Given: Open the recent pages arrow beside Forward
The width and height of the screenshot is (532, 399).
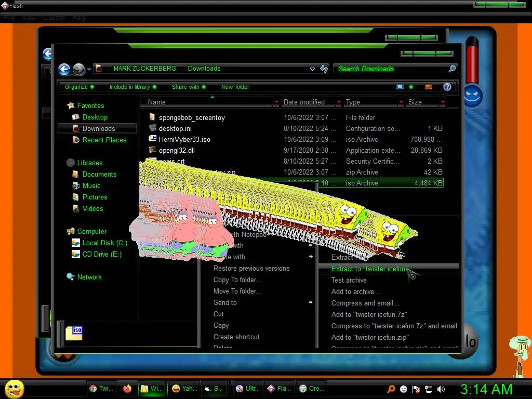Looking at the screenshot, I should pos(89,70).
